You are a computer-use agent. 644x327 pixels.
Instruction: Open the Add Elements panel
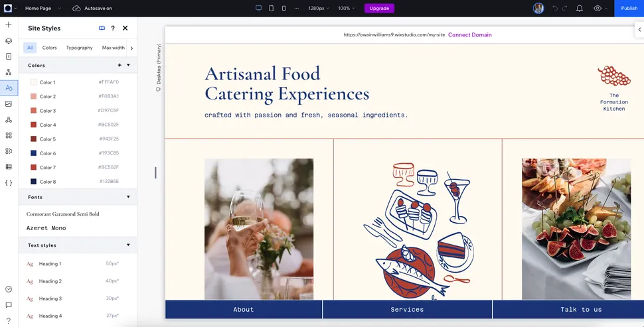(9, 25)
